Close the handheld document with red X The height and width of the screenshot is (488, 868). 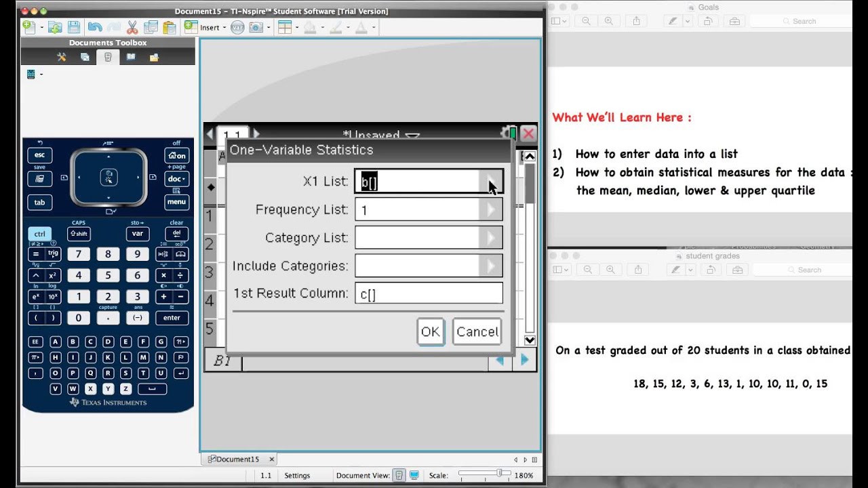pyautogui.click(x=528, y=134)
